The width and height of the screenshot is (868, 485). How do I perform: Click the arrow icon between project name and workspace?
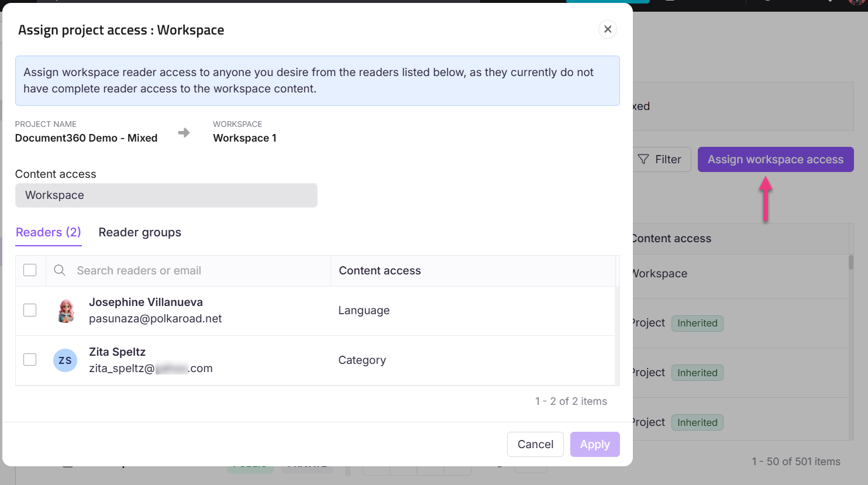point(184,132)
